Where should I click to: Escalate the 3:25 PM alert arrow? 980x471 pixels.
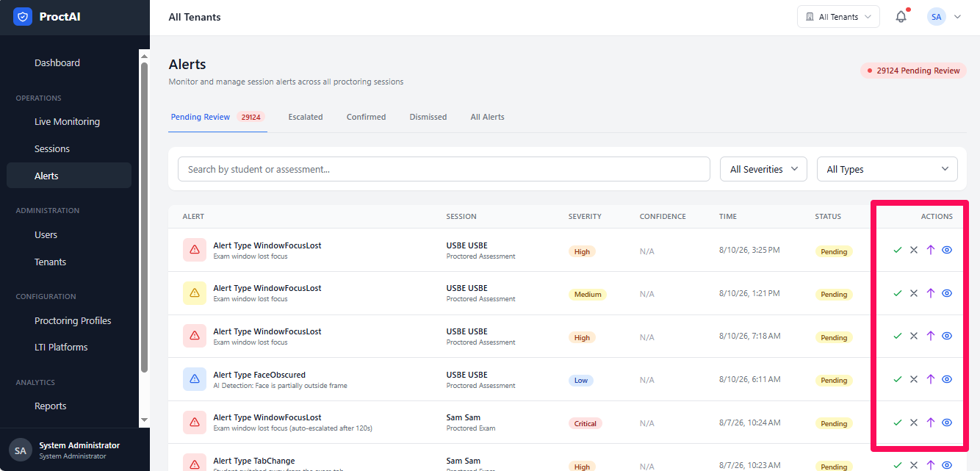coord(930,250)
